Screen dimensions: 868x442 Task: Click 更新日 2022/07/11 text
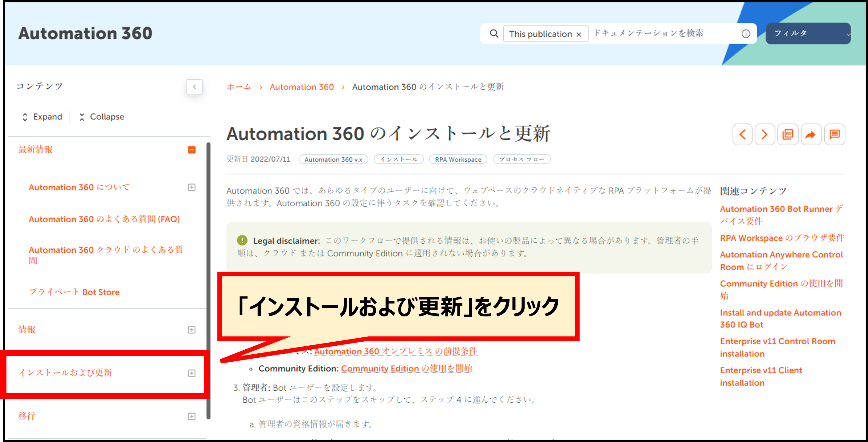(x=258, y=159)
